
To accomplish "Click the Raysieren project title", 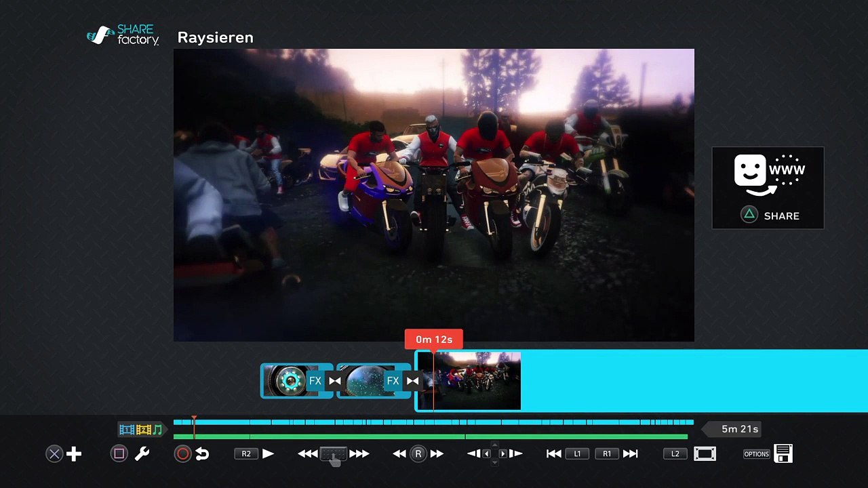I will coord(215,38).
